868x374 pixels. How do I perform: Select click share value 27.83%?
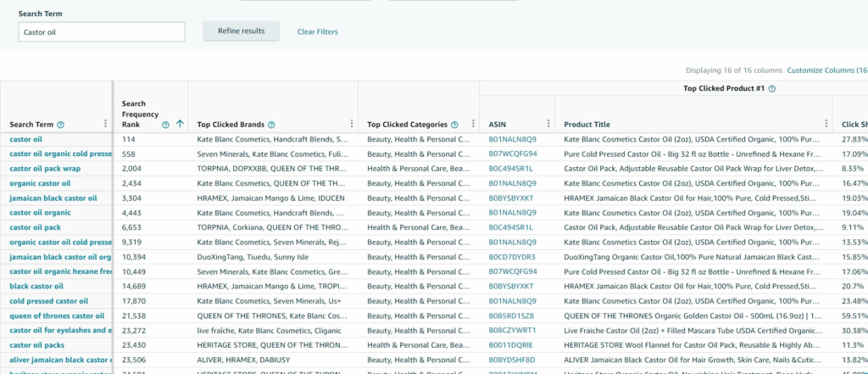point(854,140)
